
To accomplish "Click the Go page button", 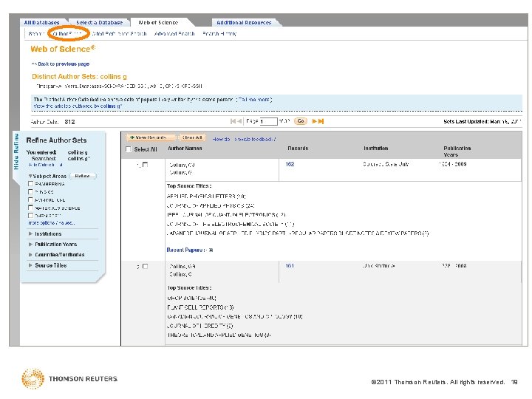I will [x=301, y=121].
